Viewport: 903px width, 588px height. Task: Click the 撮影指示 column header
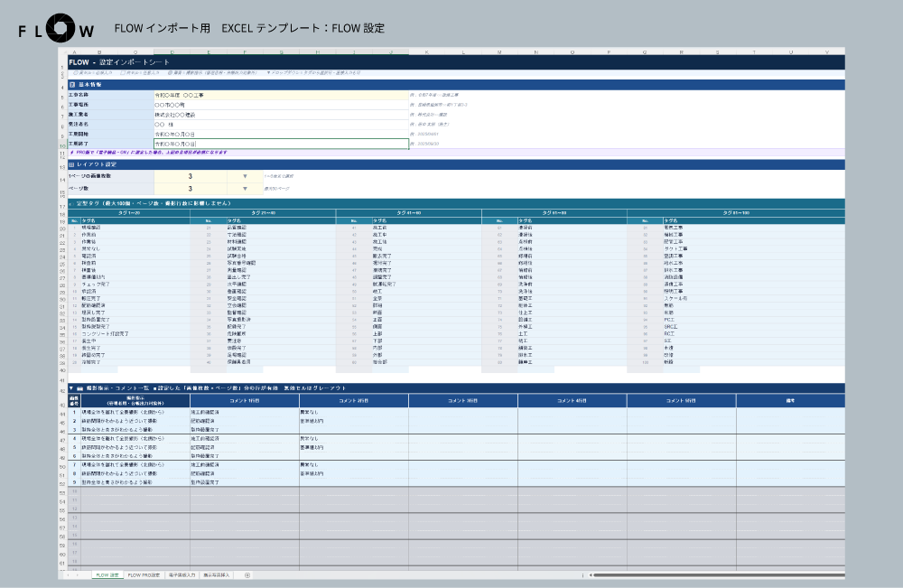(135, 401)
